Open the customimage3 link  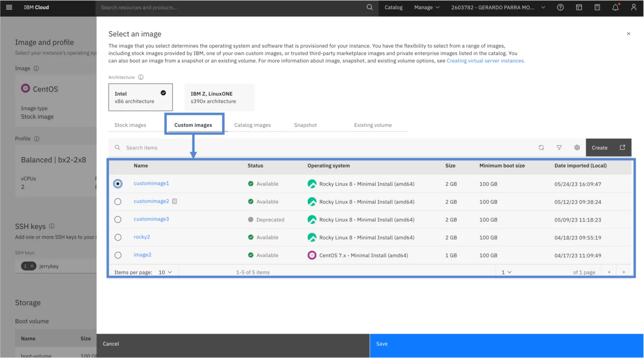pos(151,219)
